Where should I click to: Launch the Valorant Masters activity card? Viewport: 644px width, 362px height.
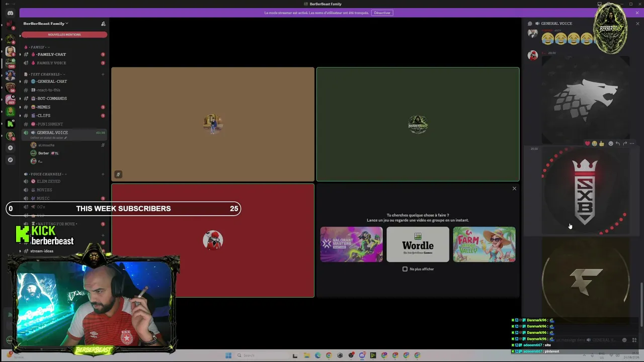(x=351, y=244)
